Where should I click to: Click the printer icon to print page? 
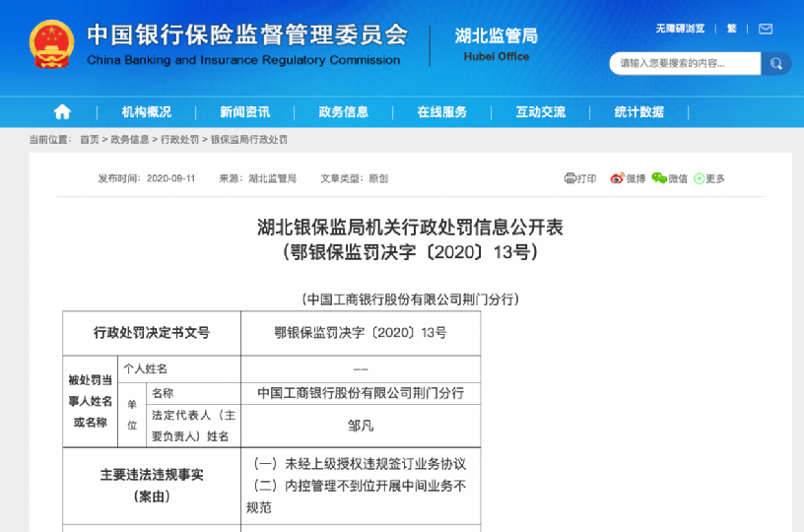click(570, 178)
